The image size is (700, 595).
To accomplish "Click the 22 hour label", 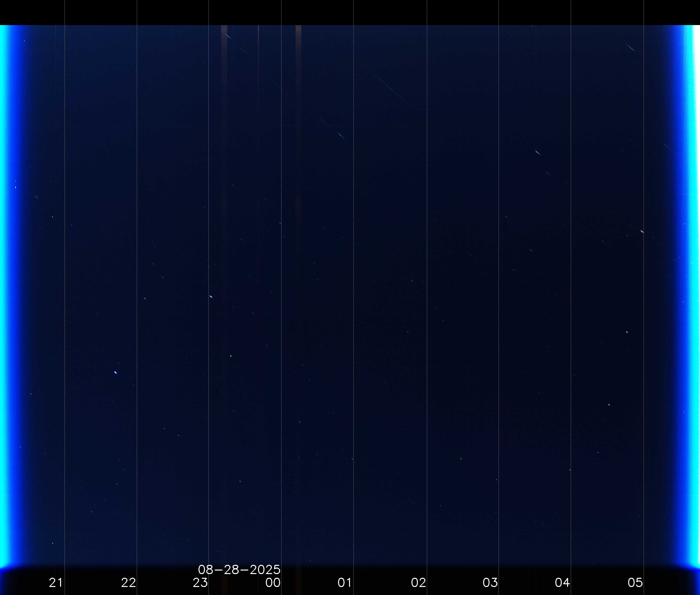I will click(x=128, y=582).
